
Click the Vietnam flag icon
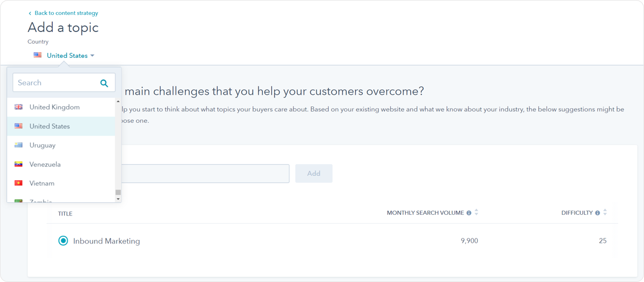pos(19,183)
